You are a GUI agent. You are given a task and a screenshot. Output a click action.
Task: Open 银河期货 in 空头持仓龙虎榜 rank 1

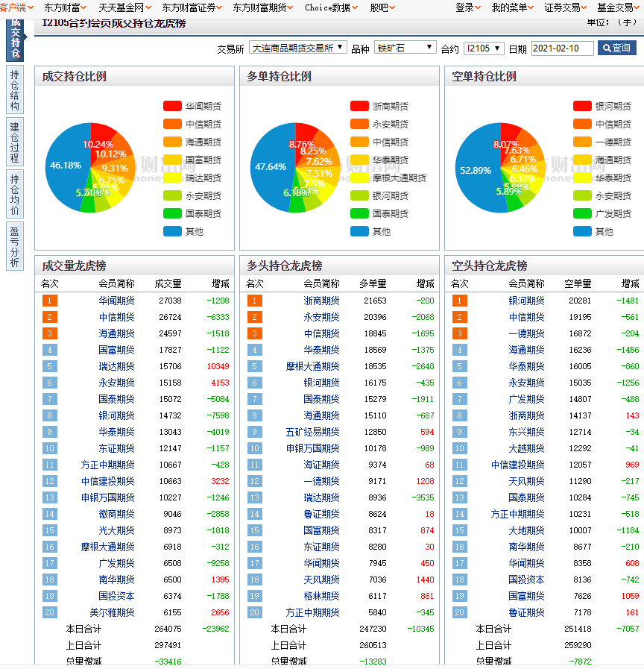pos(526,301)
